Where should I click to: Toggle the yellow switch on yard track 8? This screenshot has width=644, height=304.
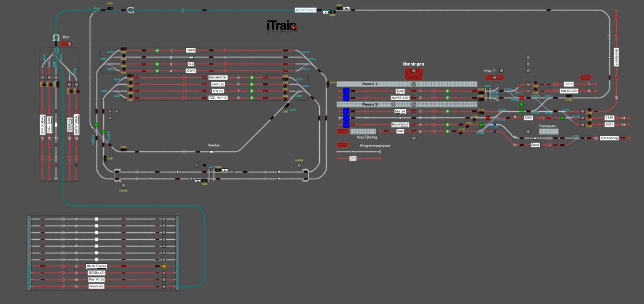click(x=165, y=266)
